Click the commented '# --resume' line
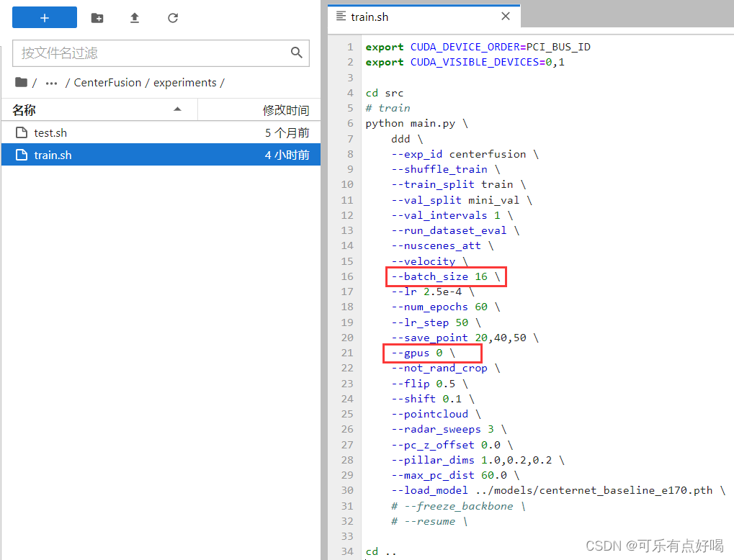This screenshot has width=734, height=560. (423, 520)
